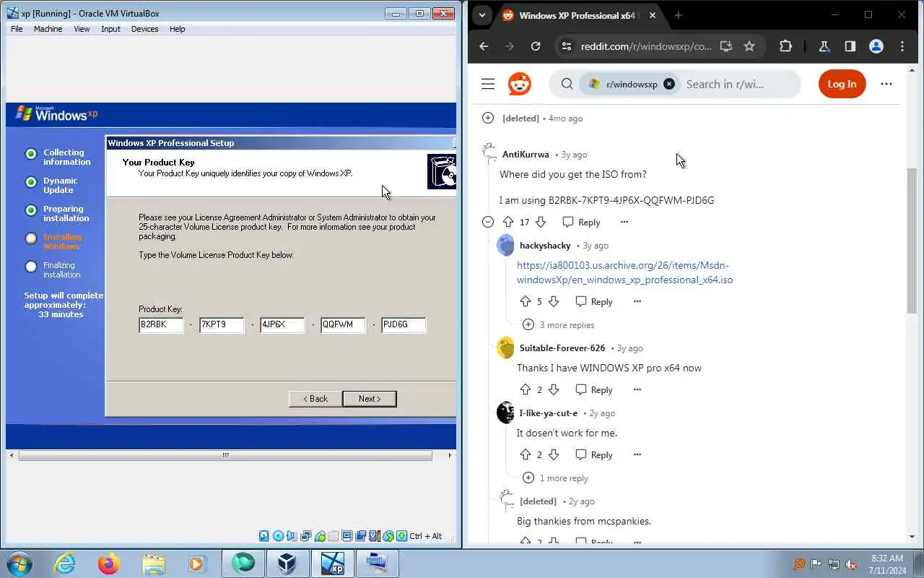Open Chrome three-dot menu
The width and height of the screenshot is (924, 578).
(902, 46)
